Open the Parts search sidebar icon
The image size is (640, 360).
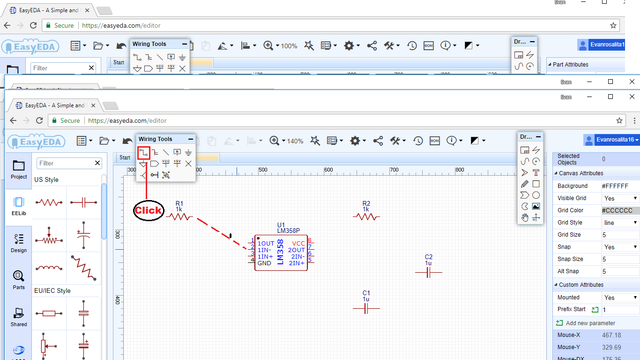[x=19, y=280]
